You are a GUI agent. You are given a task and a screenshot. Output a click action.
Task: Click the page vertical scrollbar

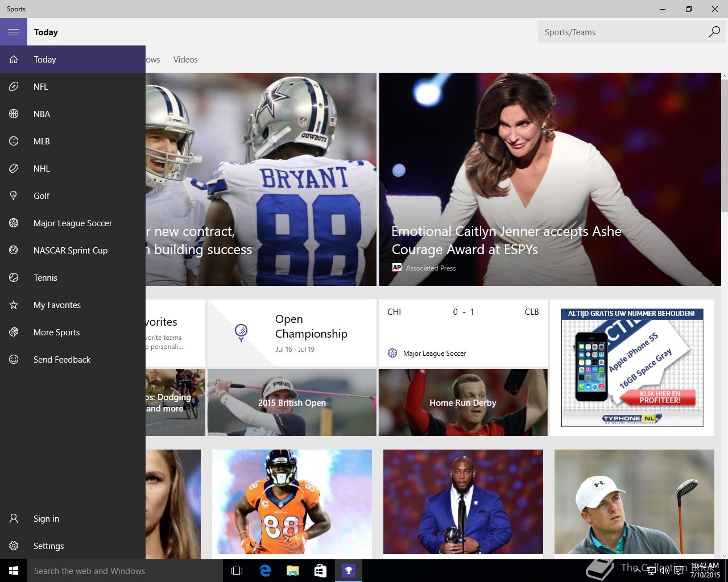(724, 145)
